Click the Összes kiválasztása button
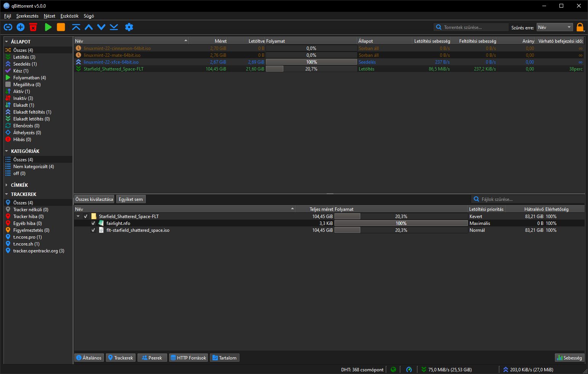This screenshot has height=374, width=588. coord(94,199)
